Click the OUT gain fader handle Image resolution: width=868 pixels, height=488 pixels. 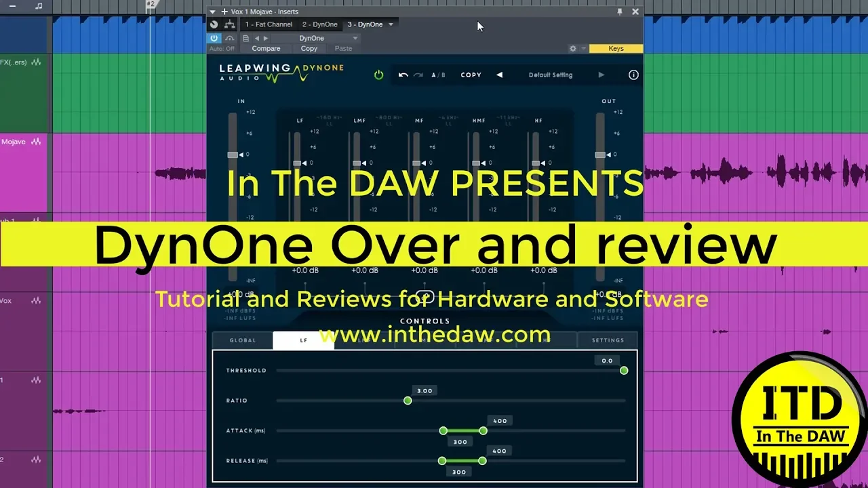600,155
